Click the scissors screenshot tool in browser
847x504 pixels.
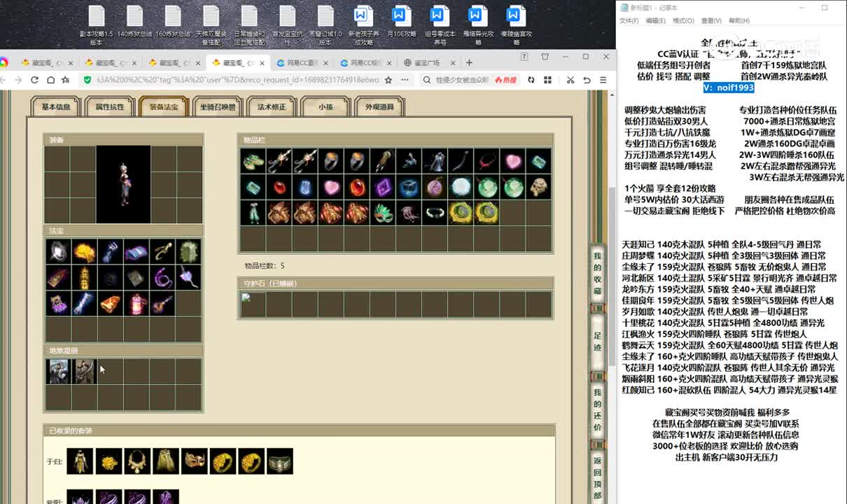(570, 80)
